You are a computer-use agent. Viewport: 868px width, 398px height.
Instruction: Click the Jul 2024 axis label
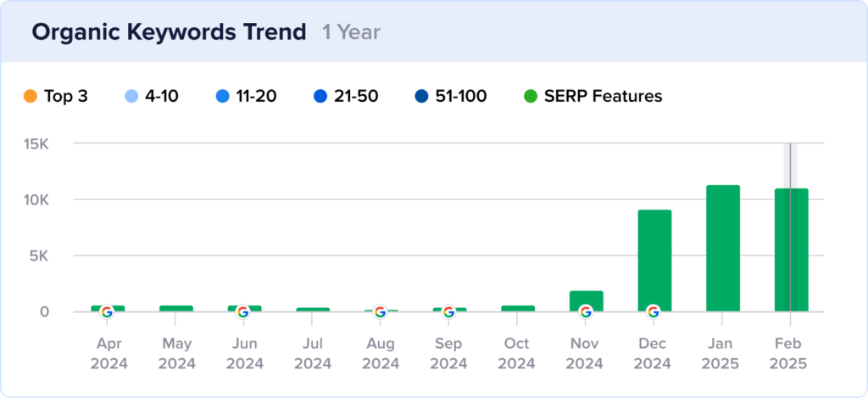[313, 354]
